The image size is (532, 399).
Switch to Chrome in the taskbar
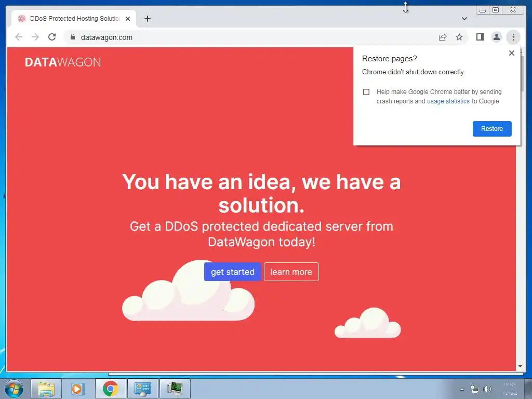click(x=110, y=389)
